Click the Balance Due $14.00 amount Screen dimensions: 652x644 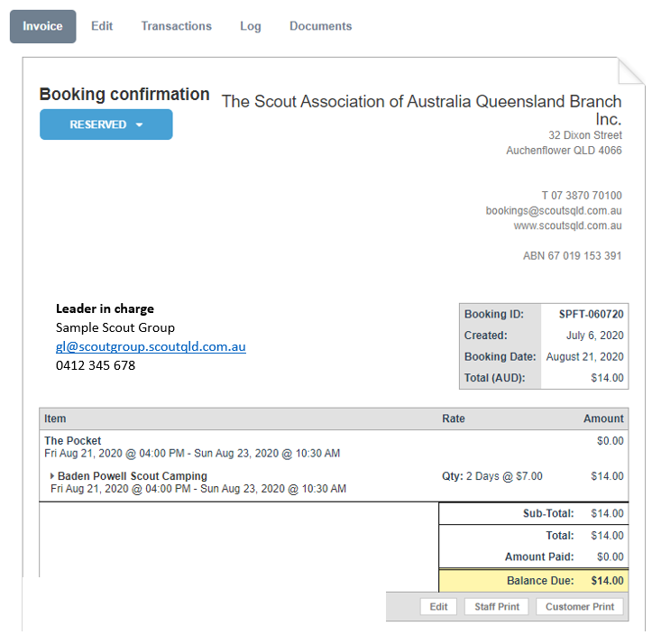pyautogui.click(x=607, y=580)
